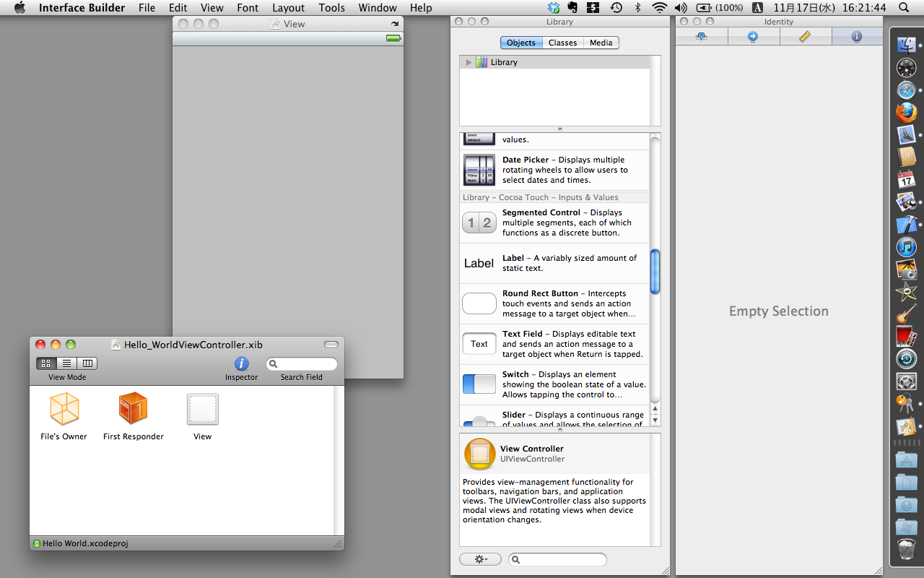The height and width of the screenshot is (578, 924).
Task: Select the View object in xib window
Action: (202, 409)
